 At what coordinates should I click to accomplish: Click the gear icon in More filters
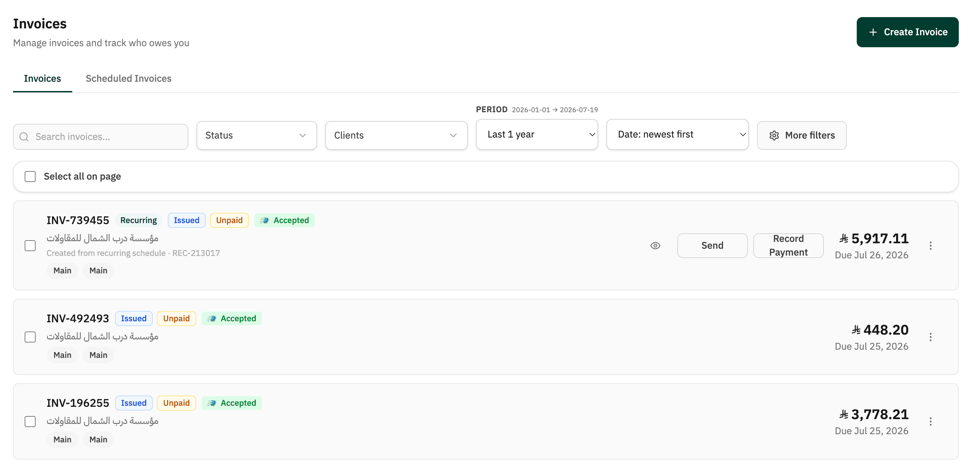(774, 136)
